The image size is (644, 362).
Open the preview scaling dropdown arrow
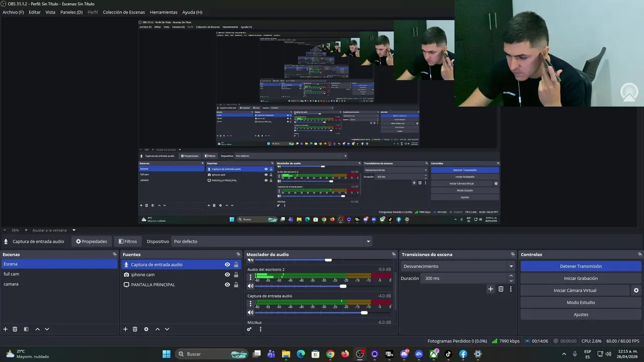coord(73,230)
